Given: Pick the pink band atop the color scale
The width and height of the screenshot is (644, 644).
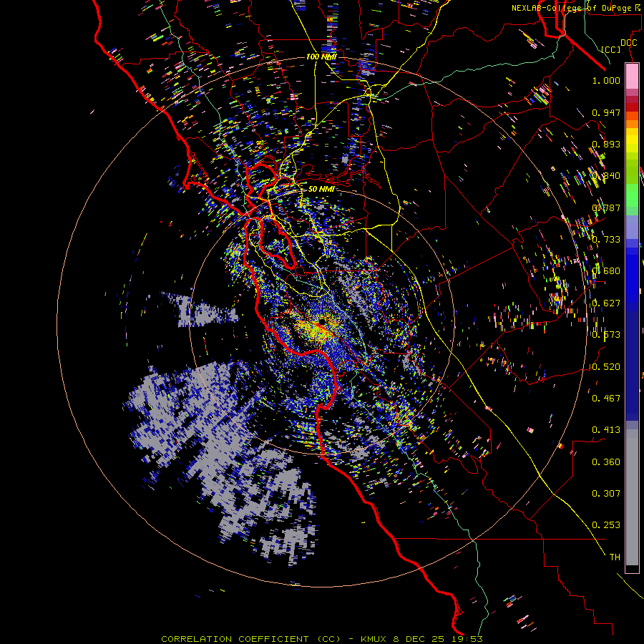Looking at the screenshot, I should click(632, 76).
